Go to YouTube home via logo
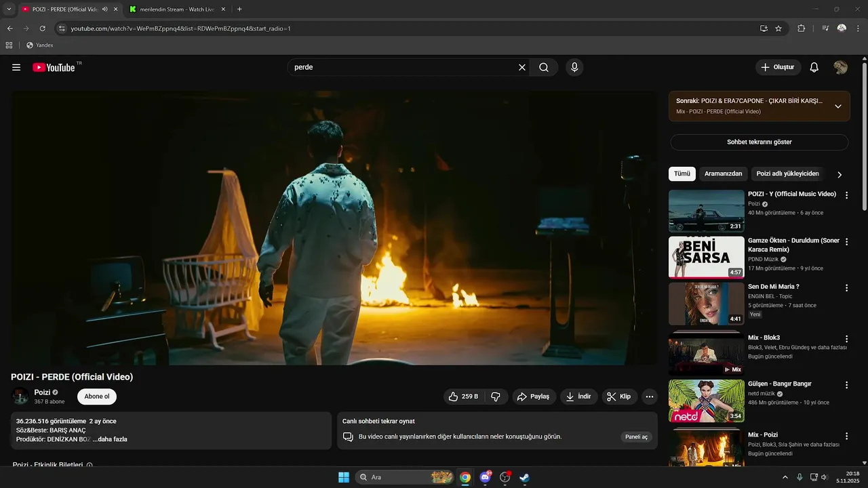The height and width of the screenshot is (488, 868). coord(54,67)
